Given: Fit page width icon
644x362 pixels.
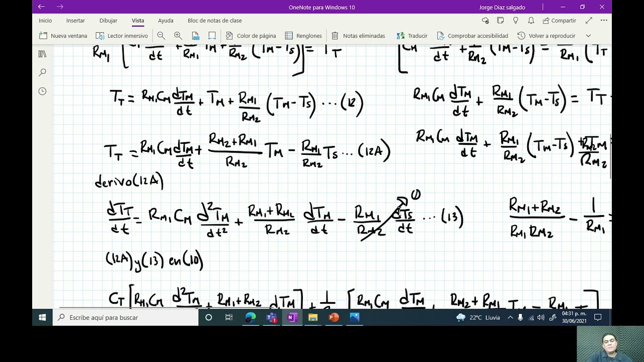Looking at the screenshot, I should (212, 36).
